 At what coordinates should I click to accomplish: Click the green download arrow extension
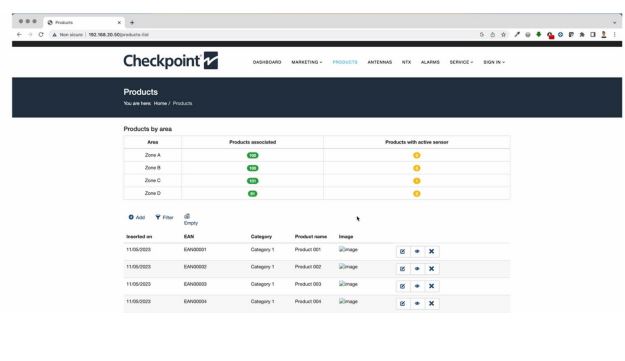tap(539, 35)
